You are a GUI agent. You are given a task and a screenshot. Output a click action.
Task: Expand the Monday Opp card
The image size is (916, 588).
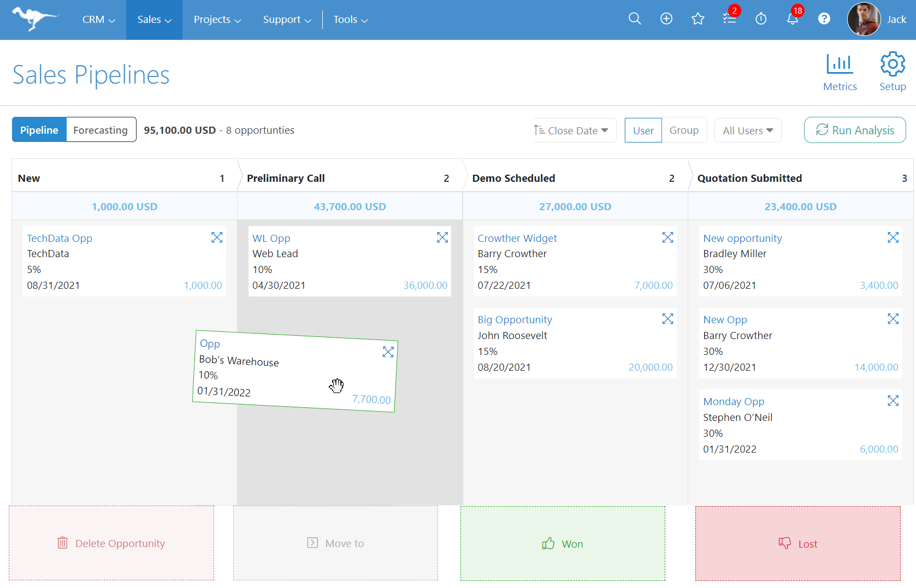pos(893,401)
